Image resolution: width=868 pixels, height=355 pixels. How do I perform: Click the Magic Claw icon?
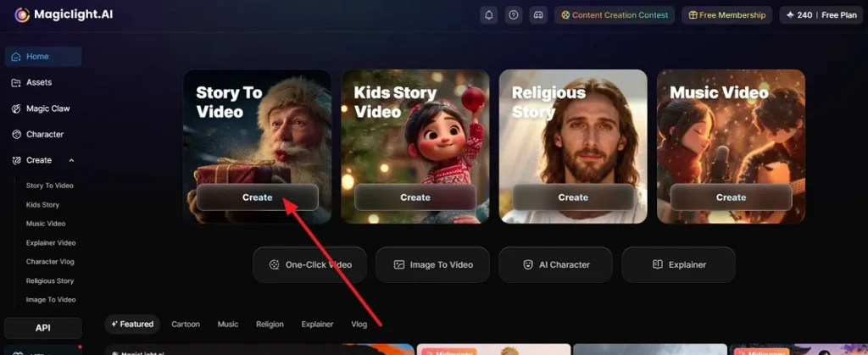pyautogui.click(x=16, y=108)
